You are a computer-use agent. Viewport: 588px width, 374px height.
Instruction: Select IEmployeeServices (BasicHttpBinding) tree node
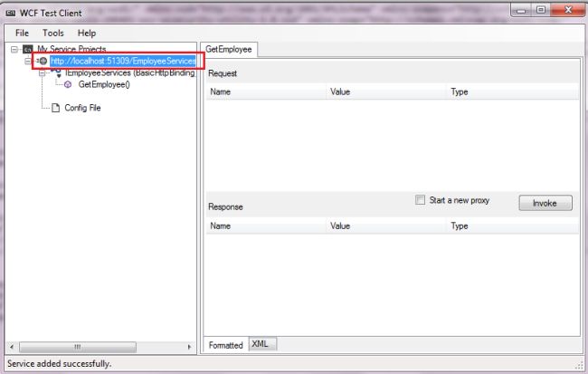(x=129, y=72)
